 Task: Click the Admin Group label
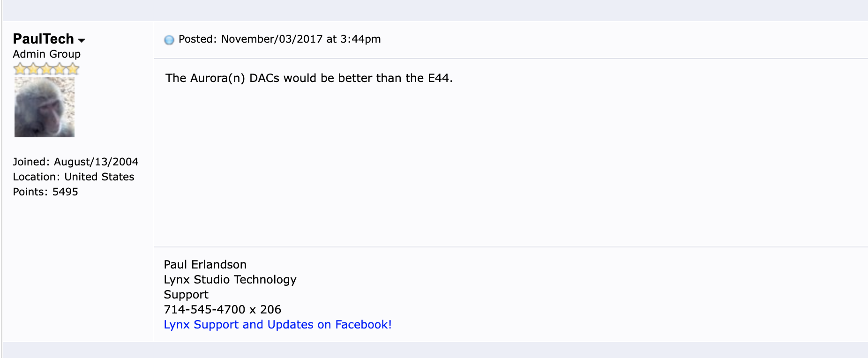pos(47,54)
